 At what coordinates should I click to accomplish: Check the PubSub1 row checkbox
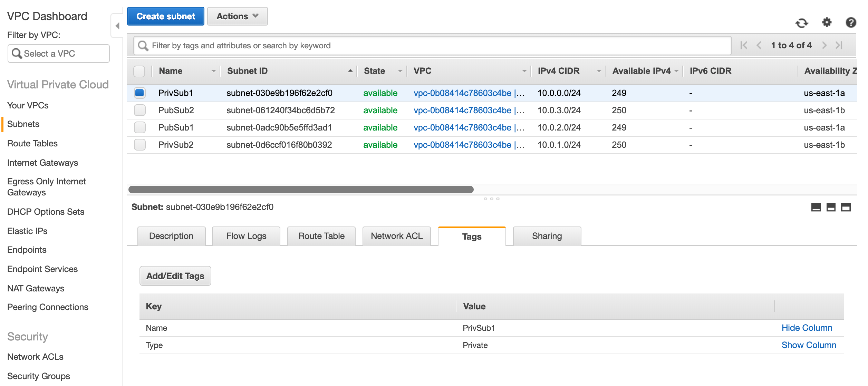pos(139,127)
